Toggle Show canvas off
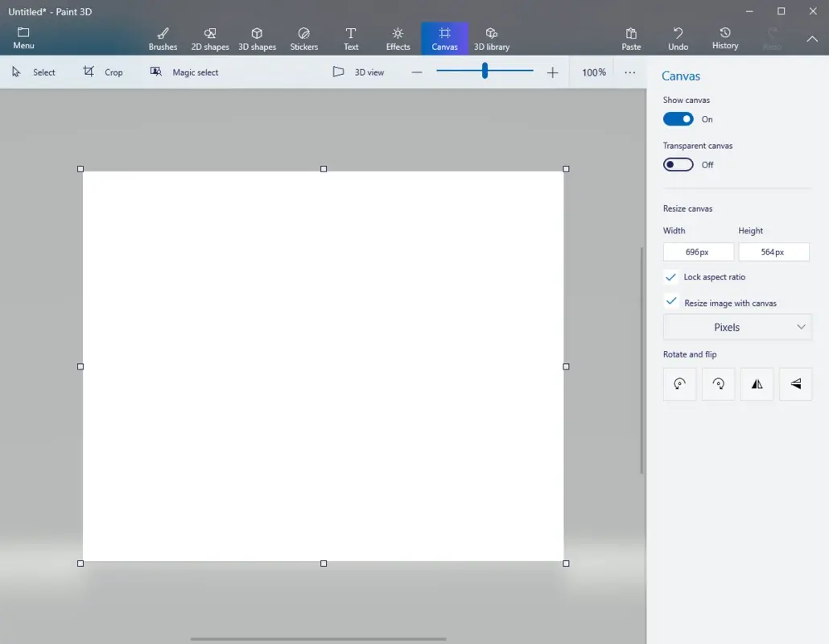 tap(678, 118)
